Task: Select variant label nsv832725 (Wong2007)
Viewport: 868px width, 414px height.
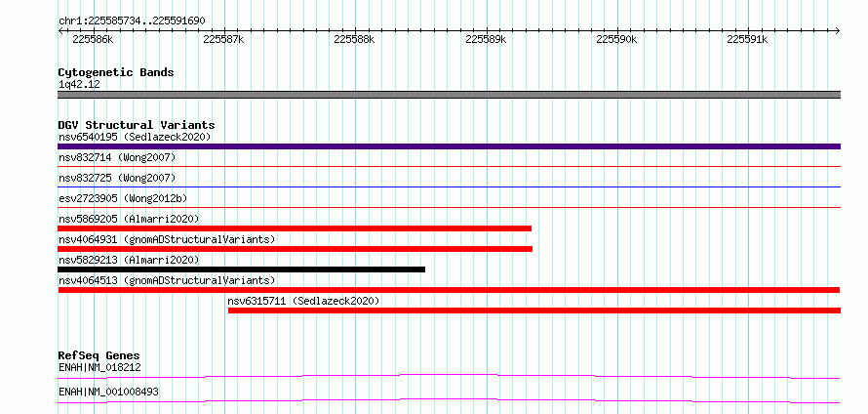Action: 117,178
